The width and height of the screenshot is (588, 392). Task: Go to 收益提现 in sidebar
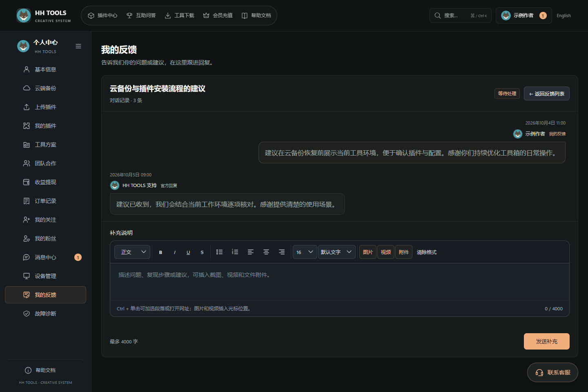[x=45, y=182]
